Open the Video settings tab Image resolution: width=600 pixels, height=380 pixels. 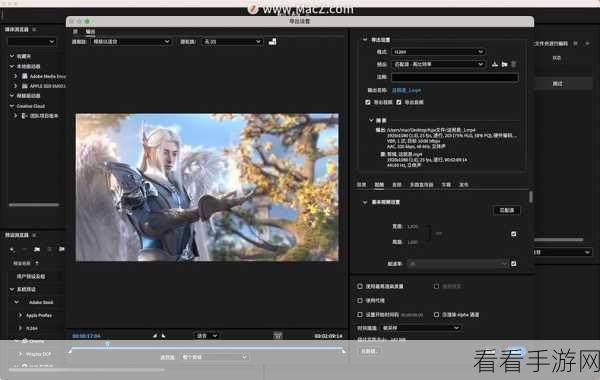(379, 185)
